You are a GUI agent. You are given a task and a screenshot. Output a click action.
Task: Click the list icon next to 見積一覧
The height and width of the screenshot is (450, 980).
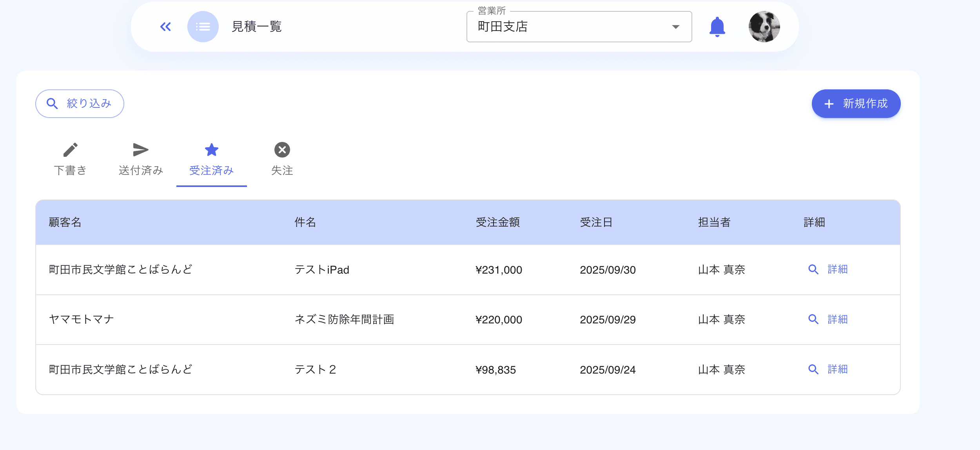tap(203, 27)
